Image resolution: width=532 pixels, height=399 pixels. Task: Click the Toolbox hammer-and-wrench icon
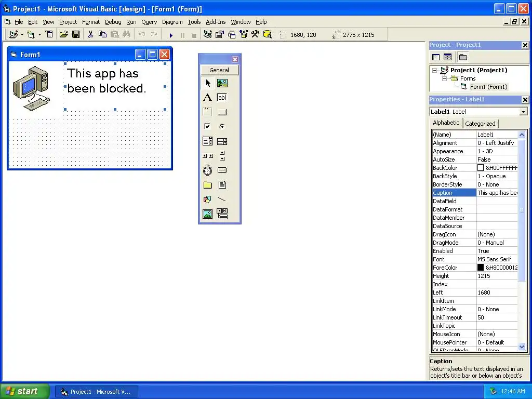click(x=256, y=35)
